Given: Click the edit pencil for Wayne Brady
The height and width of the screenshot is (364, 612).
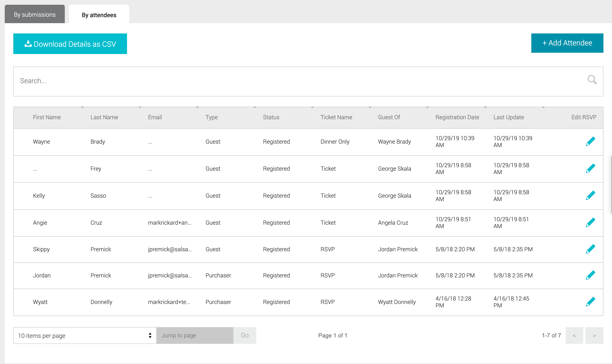Looking at the screenshot, I should [x=590, y=141].
